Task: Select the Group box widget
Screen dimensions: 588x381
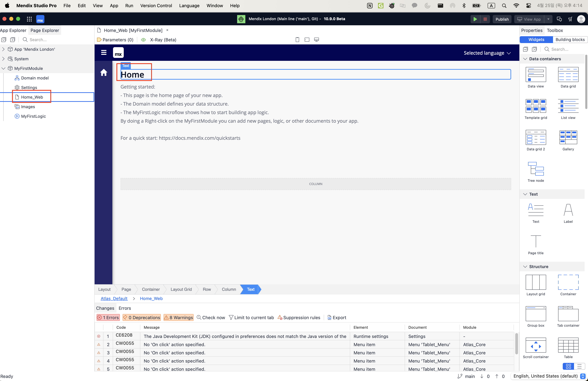Action: pos(536,316)
